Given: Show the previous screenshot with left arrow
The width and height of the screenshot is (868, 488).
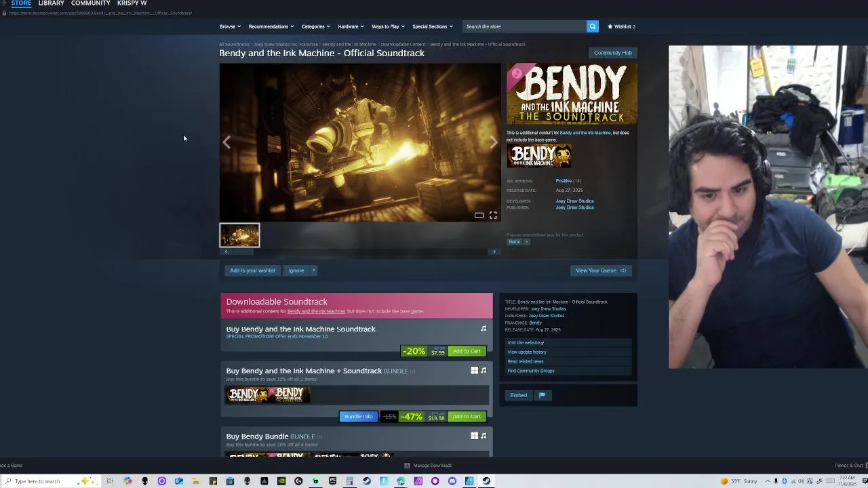Looking at the screenshot, I should (226, 142).
